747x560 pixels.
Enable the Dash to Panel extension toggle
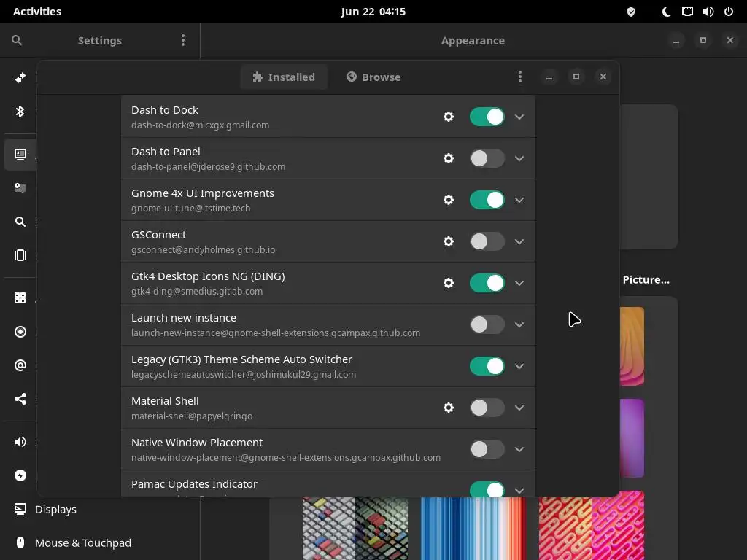tap(487, 158)
